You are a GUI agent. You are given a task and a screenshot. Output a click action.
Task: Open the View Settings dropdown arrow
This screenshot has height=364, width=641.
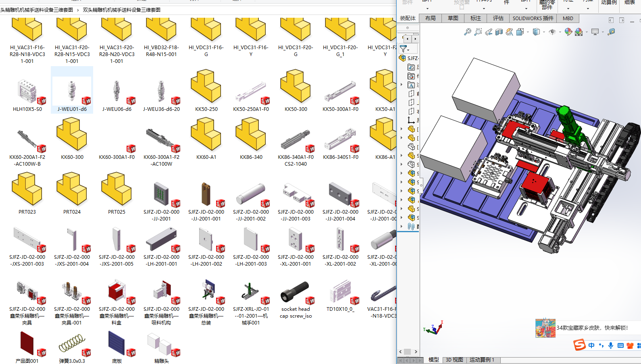point(603,32)
